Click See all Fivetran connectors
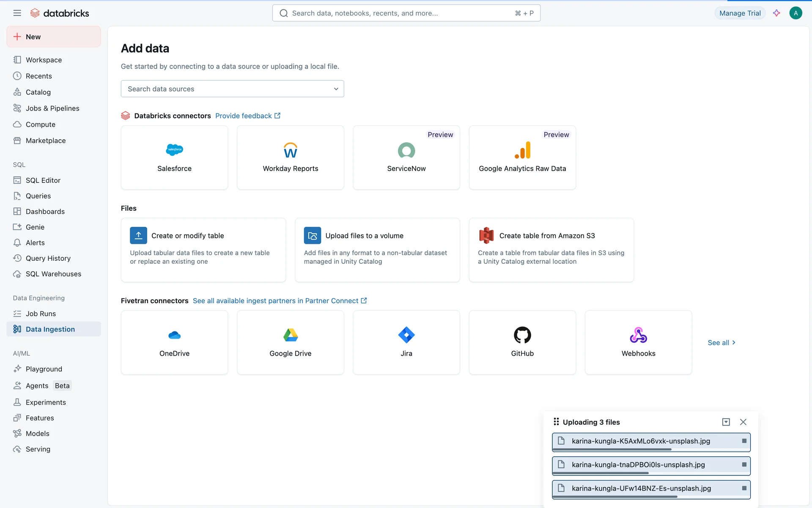The width and height of the screenshot is (812, 508). coord(721,342)
